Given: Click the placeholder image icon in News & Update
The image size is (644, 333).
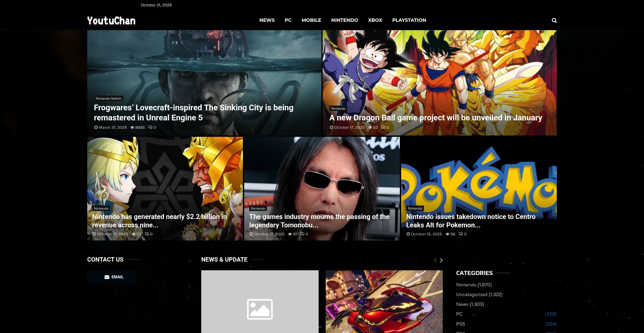Looking at the screenshot, I should point(260,309).
